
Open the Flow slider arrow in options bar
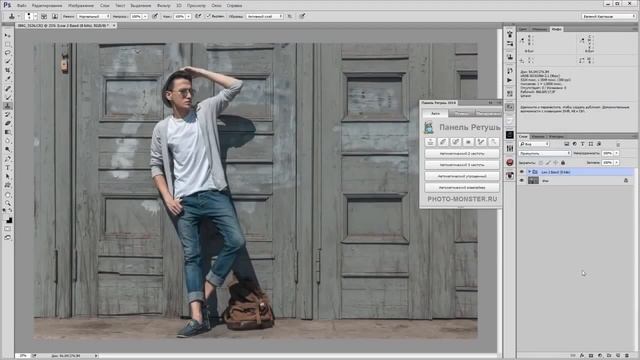coord(189,16)
